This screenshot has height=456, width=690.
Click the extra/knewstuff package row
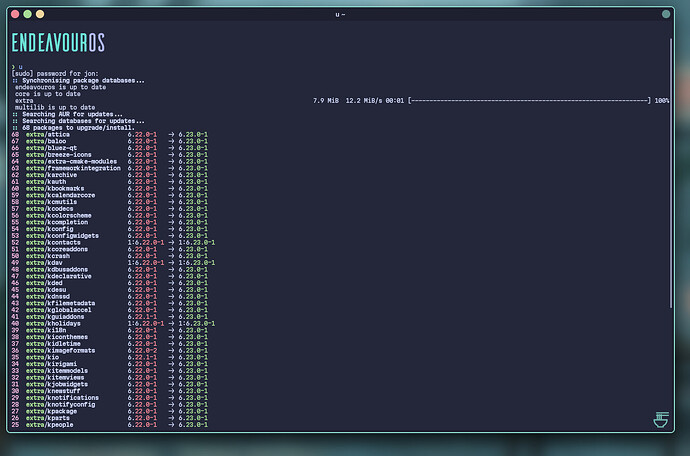(110, 391)
